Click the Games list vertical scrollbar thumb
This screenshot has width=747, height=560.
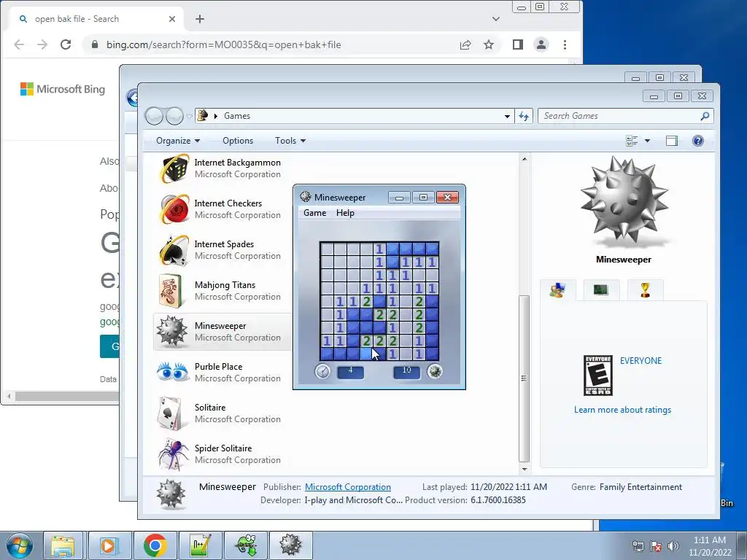(x=524, y=378)
